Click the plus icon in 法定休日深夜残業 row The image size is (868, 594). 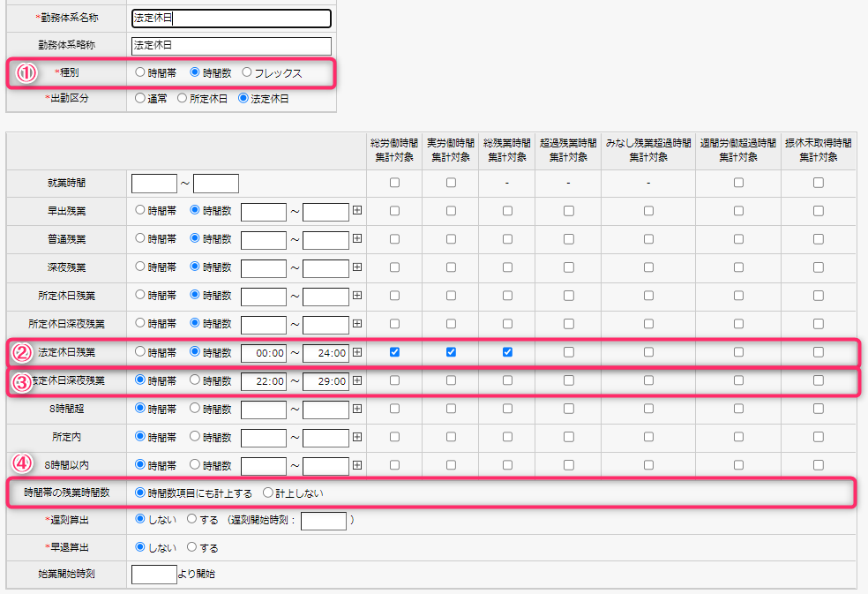[x=357, y=380]
